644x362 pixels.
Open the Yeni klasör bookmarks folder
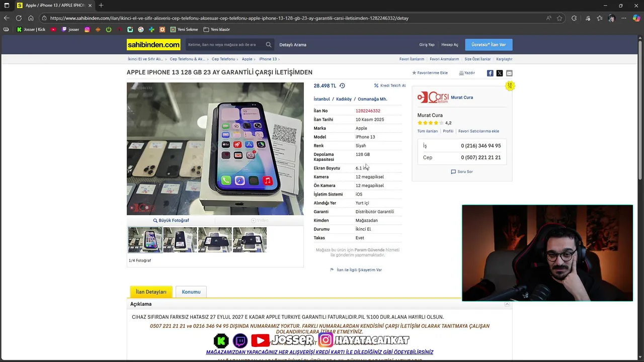(217, 30)
